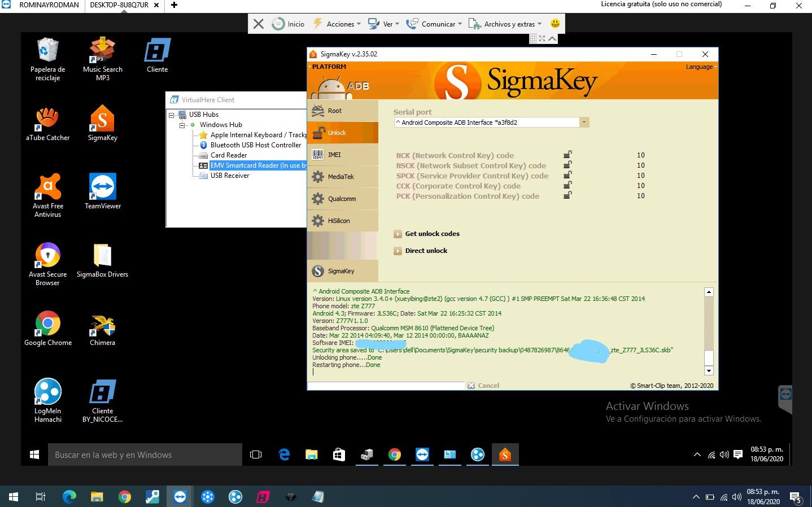This screenshot has width=812, height=507.
Task: Select the SigmaBox Drivers folder icon
Action: (x=103, y=260)
